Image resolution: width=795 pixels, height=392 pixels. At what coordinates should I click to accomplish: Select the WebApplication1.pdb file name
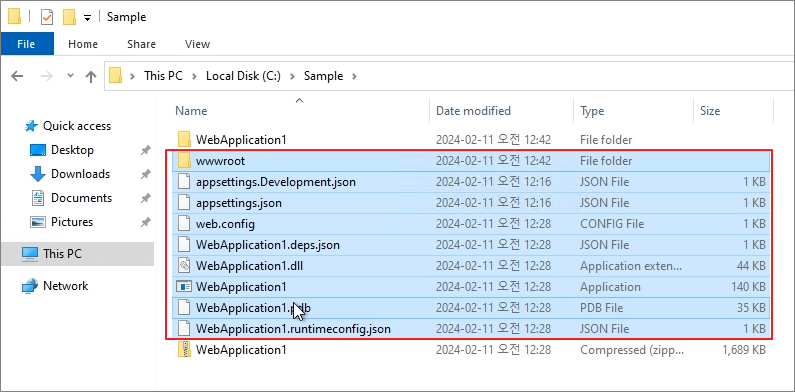coord(254,308)
